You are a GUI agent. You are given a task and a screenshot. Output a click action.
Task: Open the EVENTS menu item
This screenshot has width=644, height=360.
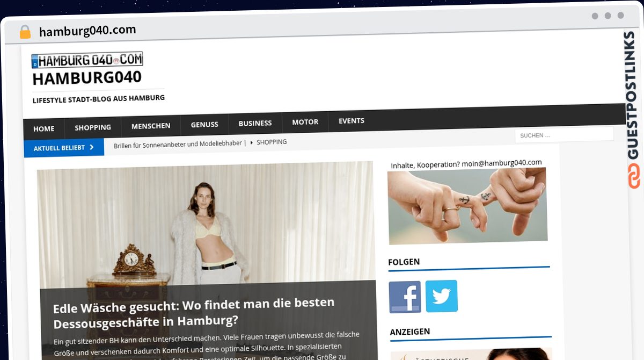pyautogui.click(x=352, y=121)
